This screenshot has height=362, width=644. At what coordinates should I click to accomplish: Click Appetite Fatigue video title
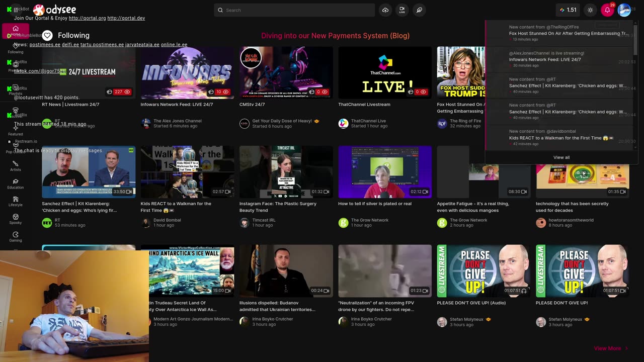pyautogui.click(x=473, y=207)
